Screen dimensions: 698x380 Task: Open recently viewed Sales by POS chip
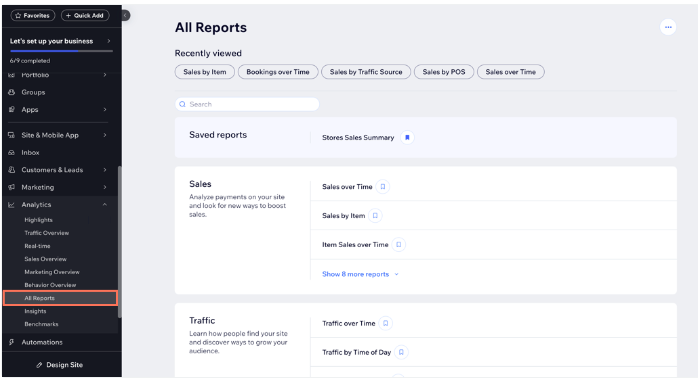(x=444, y=72)
